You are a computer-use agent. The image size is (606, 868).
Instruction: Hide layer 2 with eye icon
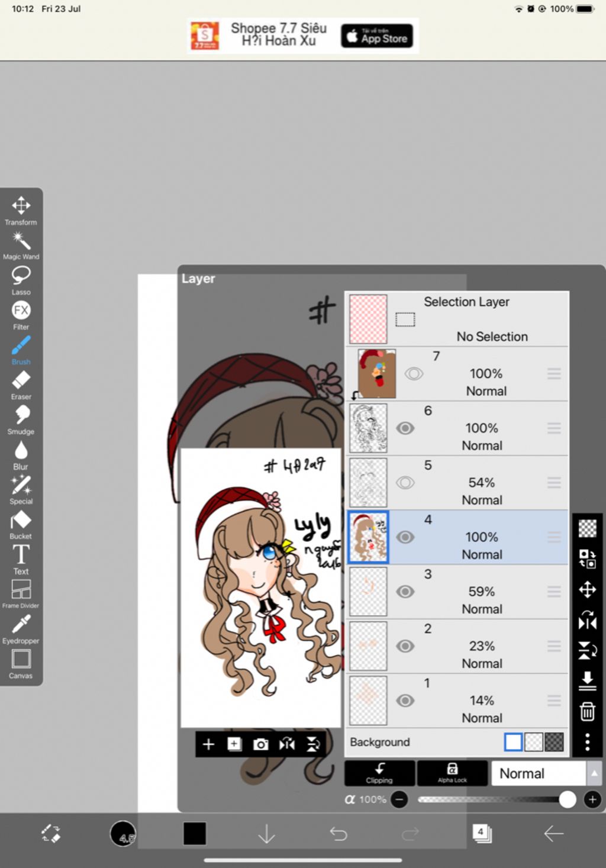pos(405,646)
